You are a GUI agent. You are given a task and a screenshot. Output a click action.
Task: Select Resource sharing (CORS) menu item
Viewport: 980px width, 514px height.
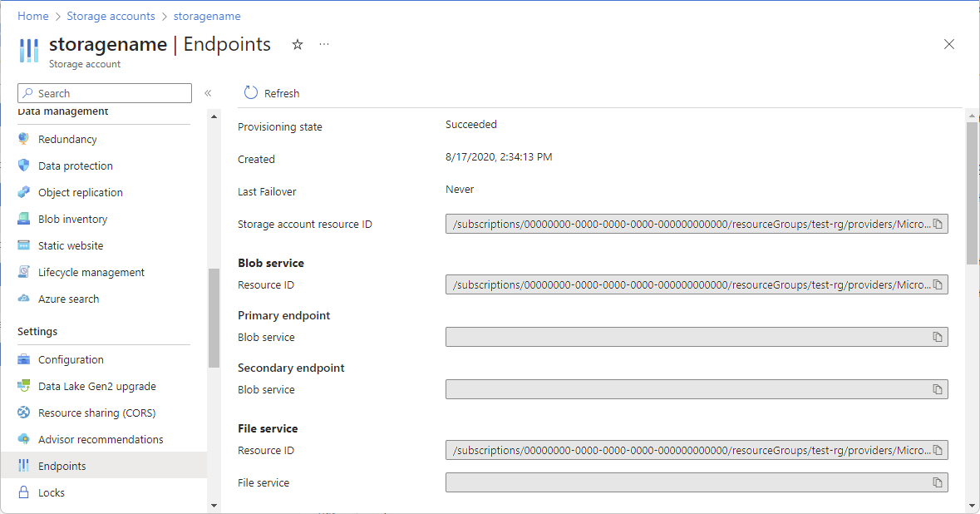pyautogui.click(x=96, y=413)
